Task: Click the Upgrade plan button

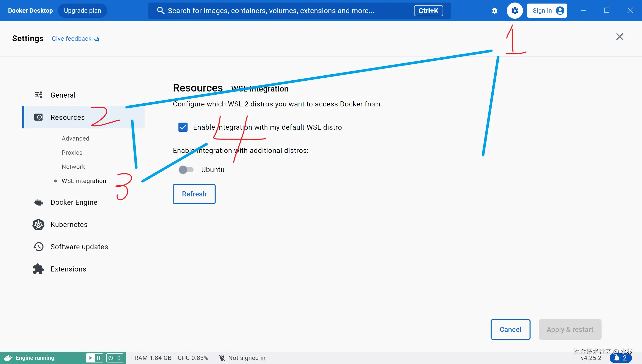Action: pyautogui.click(x=83, y=11)
